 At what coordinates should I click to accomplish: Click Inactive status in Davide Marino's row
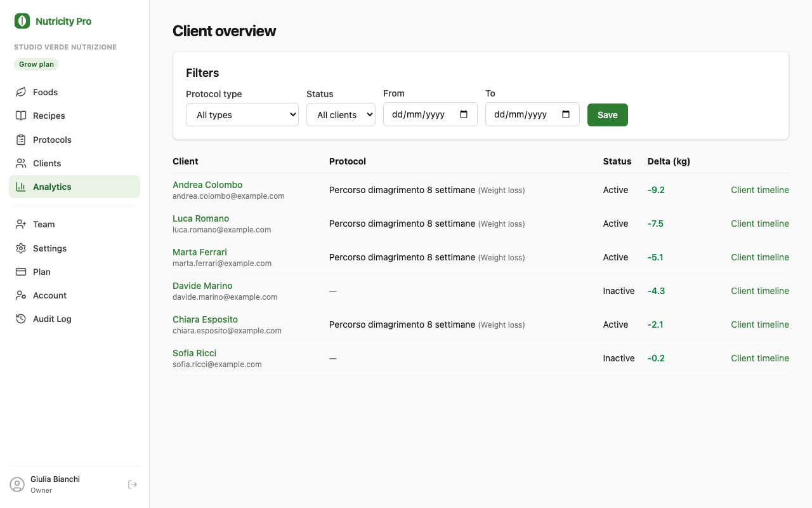[619, 291]
